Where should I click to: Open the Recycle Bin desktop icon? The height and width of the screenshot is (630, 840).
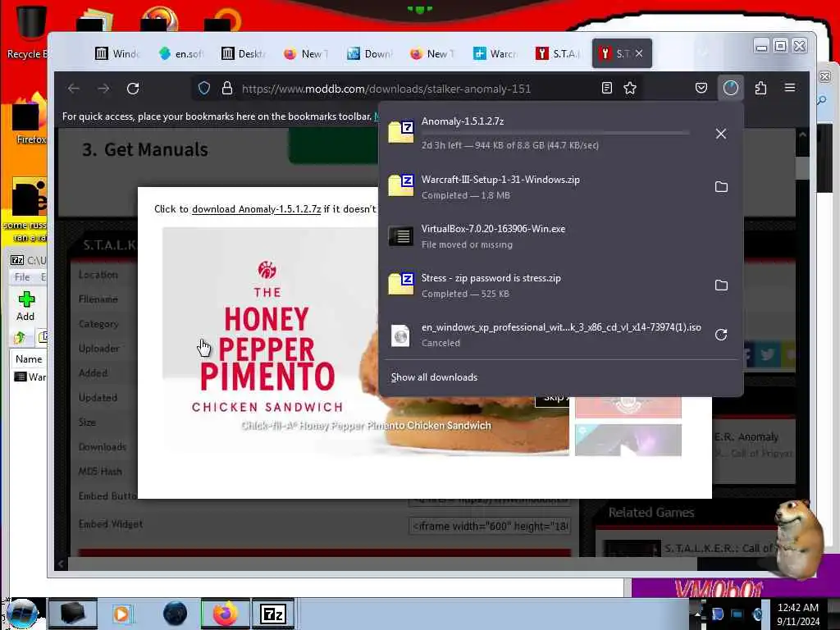click(30, 31)
